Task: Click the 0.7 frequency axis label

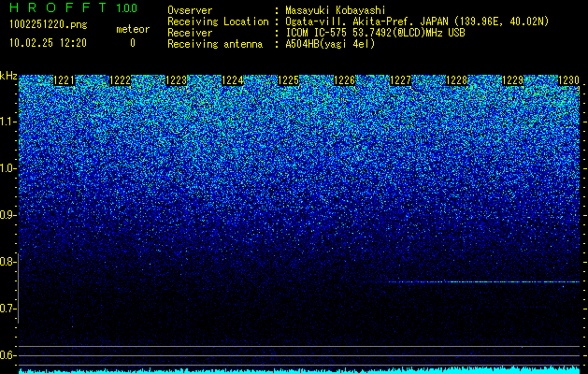Action: (7, 309)
